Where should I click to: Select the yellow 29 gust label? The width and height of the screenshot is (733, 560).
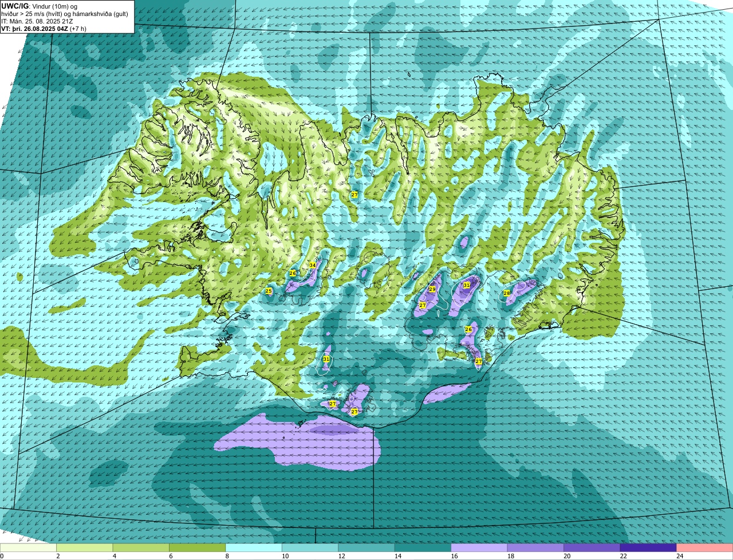[x=432, y=290]
